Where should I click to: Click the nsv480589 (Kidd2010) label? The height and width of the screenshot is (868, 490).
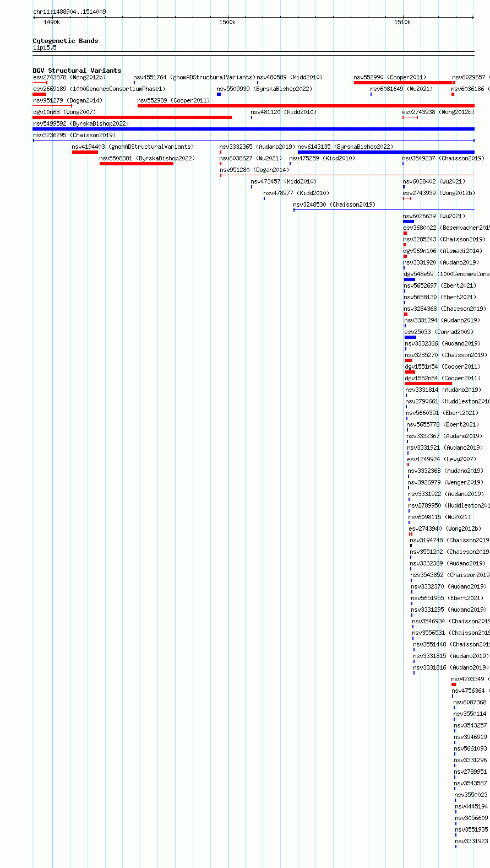point(290,77)
